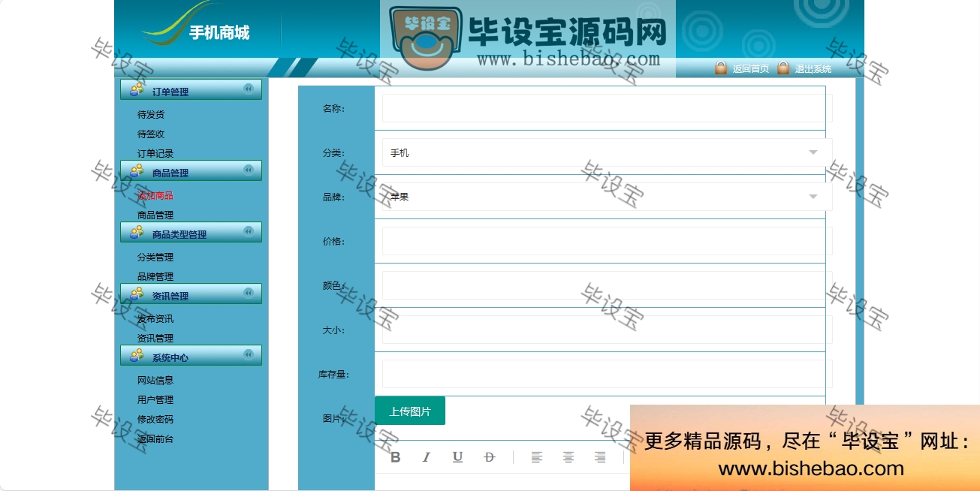Screen dimensions: 980x491
Task: Align editor text to the right
Action: [600, 457]
